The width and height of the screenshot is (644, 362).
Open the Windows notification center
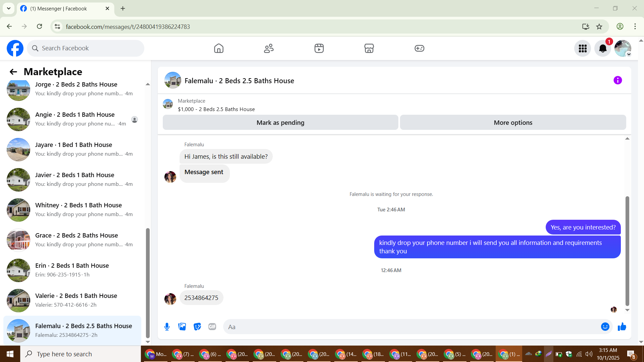point(631,354)
